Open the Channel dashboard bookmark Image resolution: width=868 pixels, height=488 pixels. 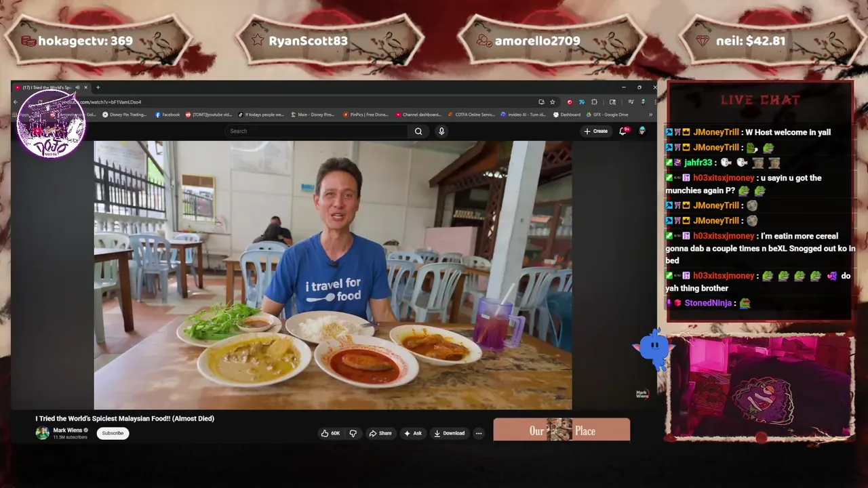[x=418, y=115]
